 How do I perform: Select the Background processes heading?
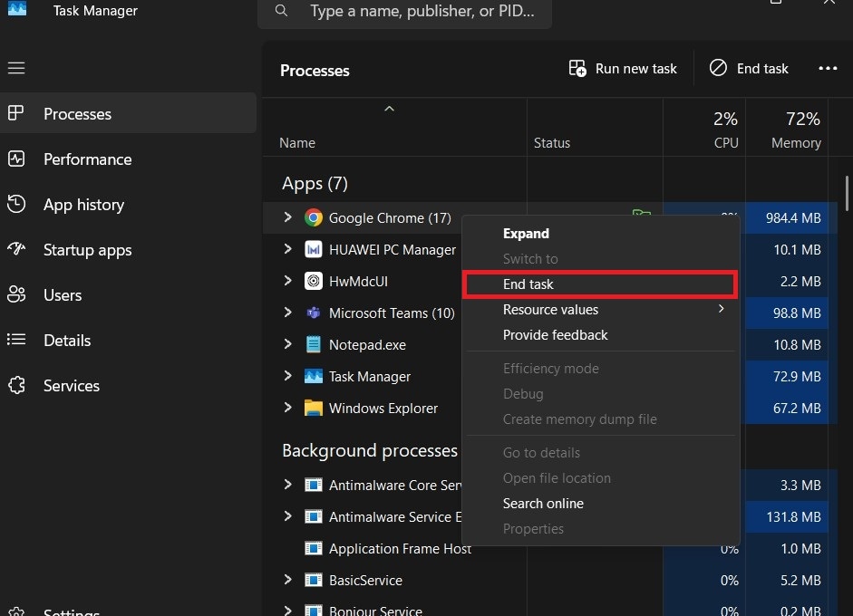click(x=369, y=450)
